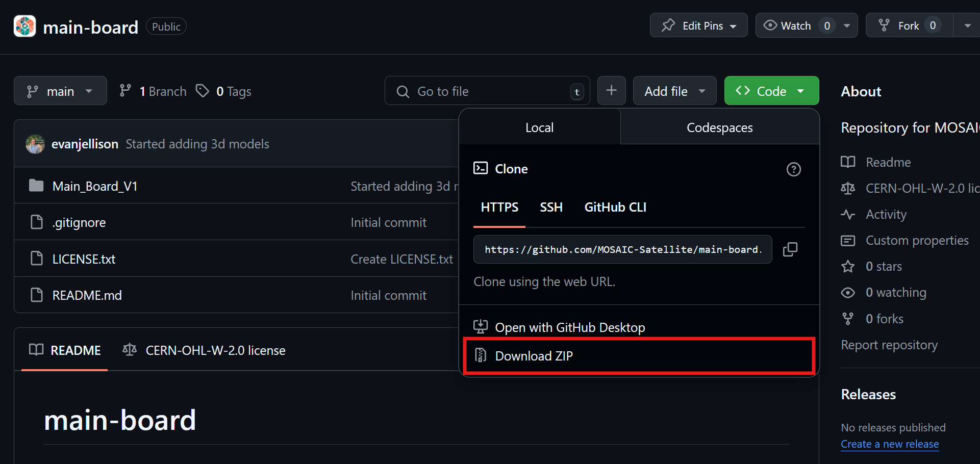The height and width of the screenshot is (464, 980).
Task: Open the clone help question mark icon
Action: point(793,169)
